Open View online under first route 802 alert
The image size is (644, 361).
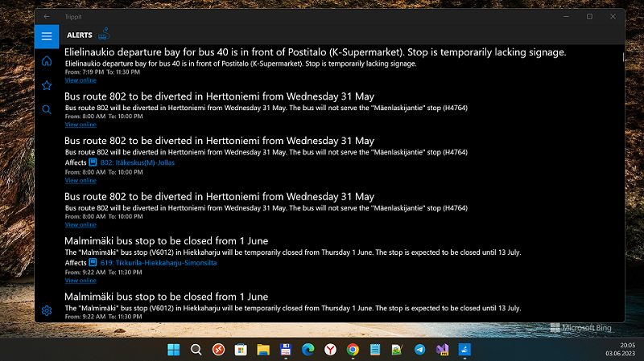coord(80,125)
